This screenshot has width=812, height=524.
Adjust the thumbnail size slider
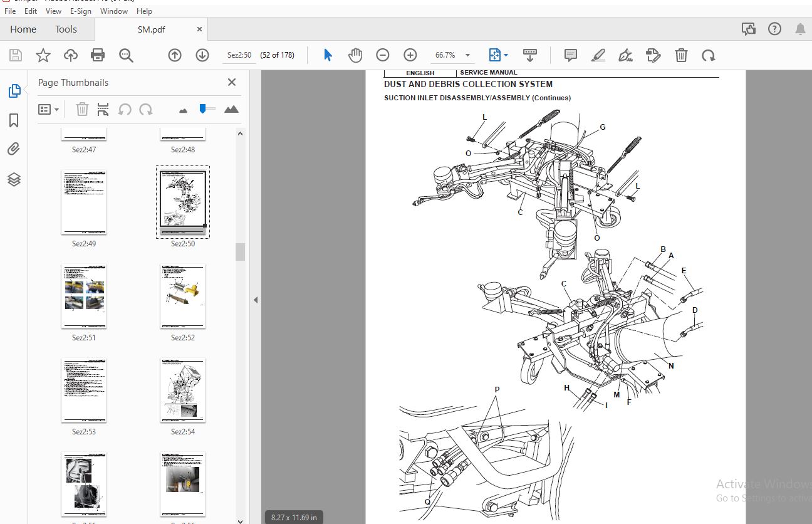pos(203,108)
